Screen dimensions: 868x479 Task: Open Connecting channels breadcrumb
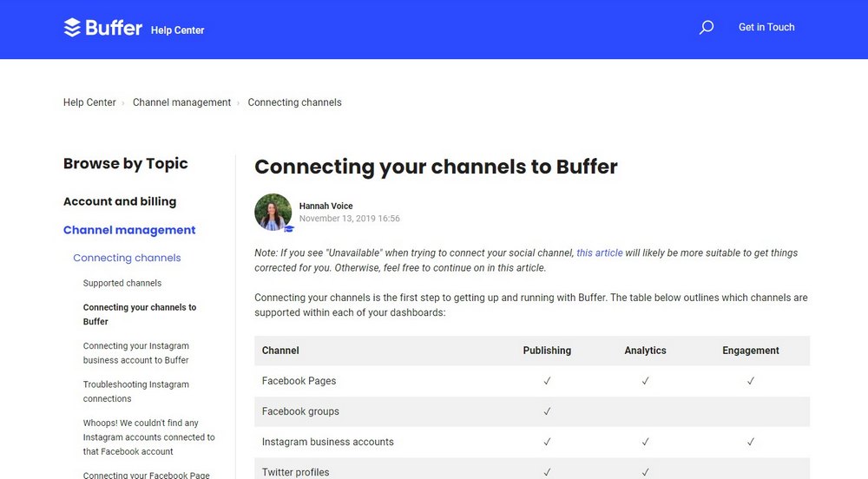(294, 102)
